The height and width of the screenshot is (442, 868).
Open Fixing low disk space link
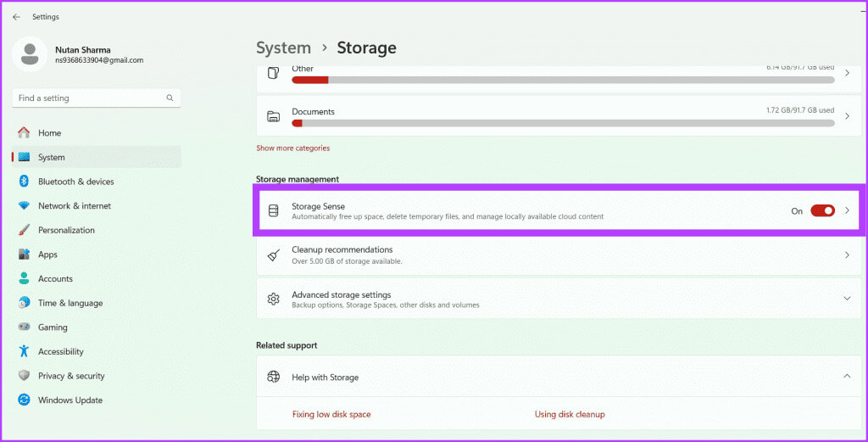tap(331, 414)
